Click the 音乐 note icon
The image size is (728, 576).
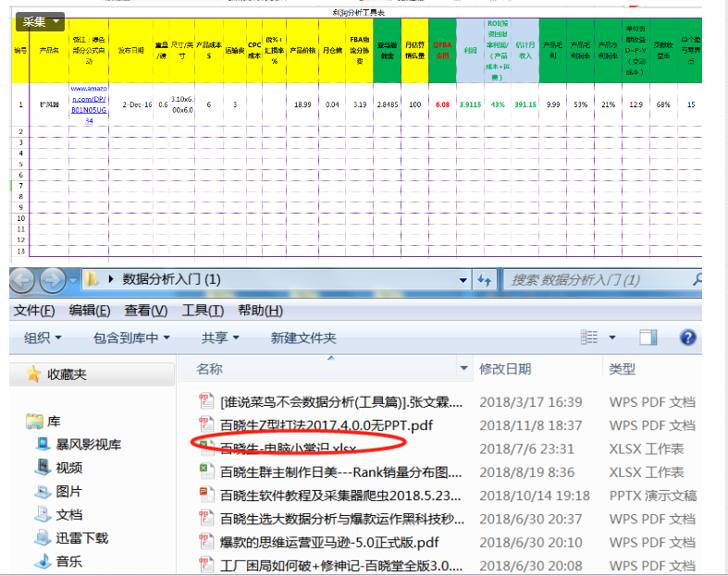(x=43, y=560)
